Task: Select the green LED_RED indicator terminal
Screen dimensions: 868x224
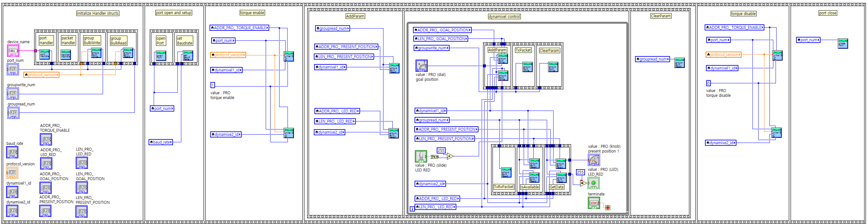Action: click(593, 183)
